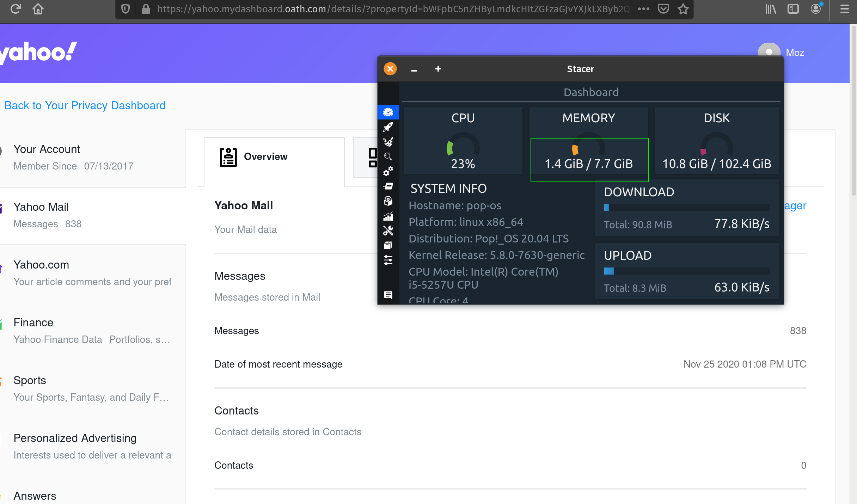Screen dimensions: 857x504
Task: Click the Upload progress bar
Action: pyautogui.click(x=686, y=271)
